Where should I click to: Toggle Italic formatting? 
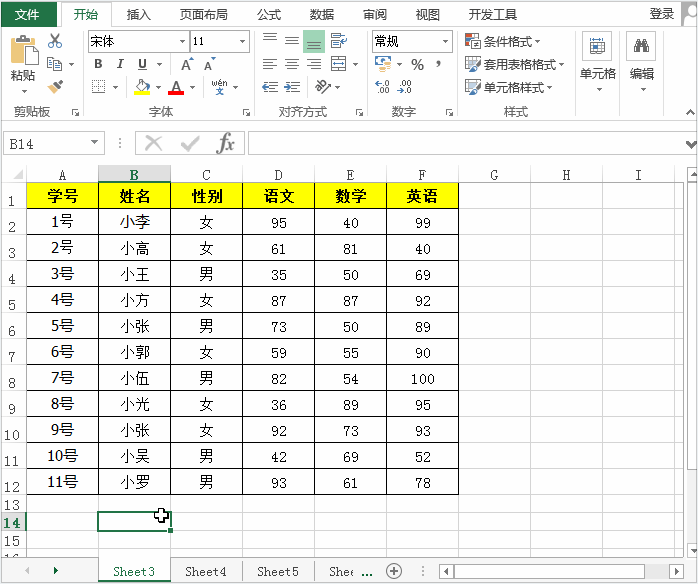120,64
